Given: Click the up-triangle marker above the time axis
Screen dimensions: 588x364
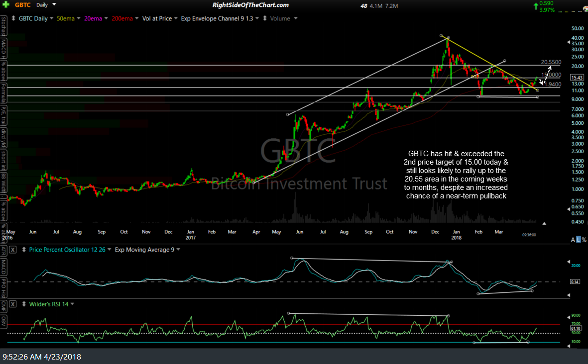Looking at the screenshot, I should (x=544, y=224).
